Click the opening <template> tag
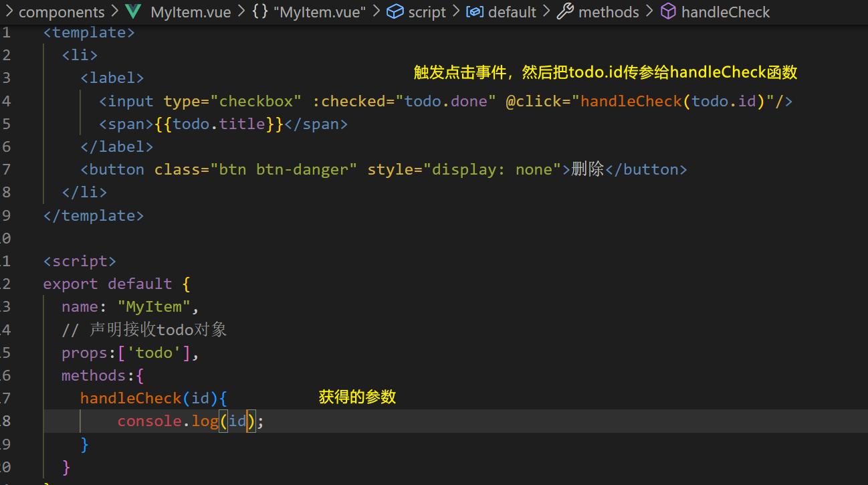This screenshot has width=868, height=485. tap(89, 32)
